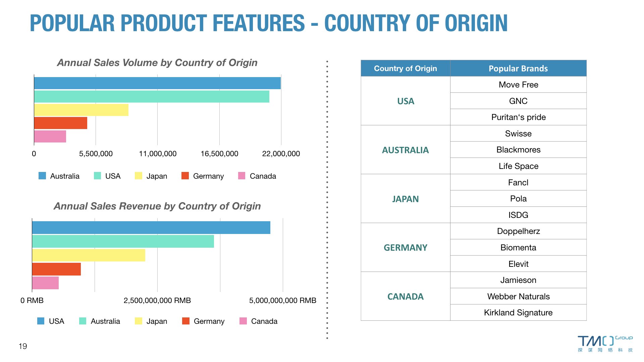Click the TMO Group logo

point(605,344)
